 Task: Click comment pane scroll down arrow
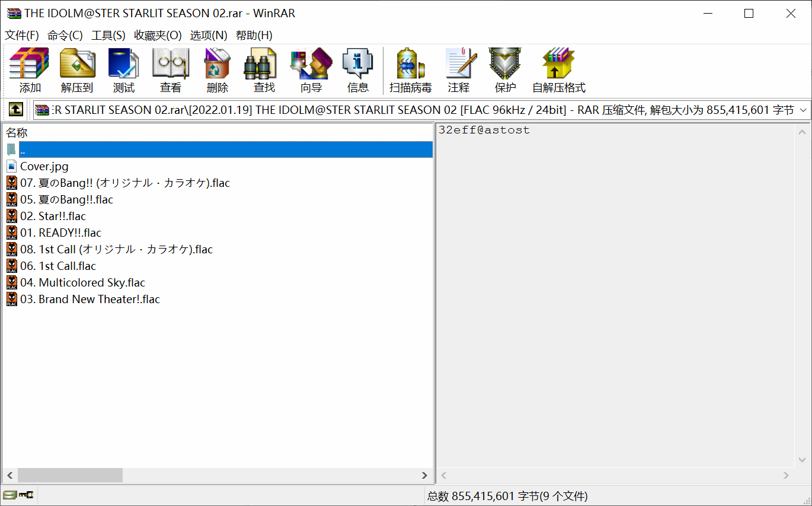(x=803, y=460)
